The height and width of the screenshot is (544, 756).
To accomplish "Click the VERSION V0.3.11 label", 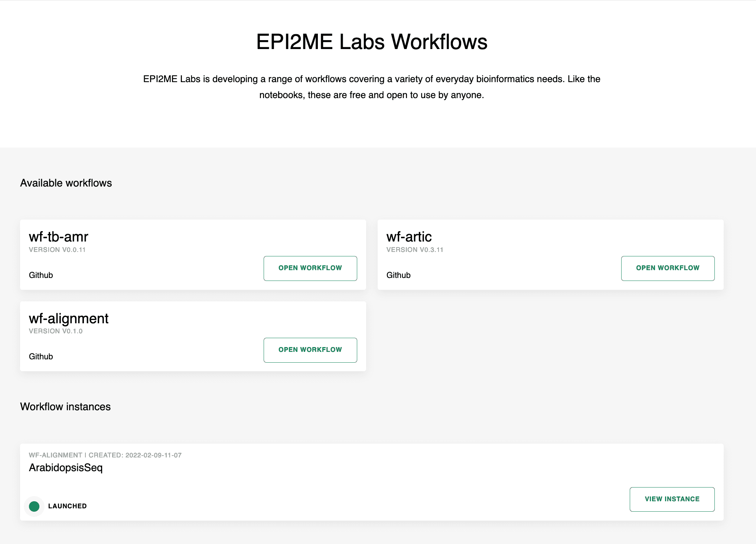I will pyautogui.click(x=415, y=250).
